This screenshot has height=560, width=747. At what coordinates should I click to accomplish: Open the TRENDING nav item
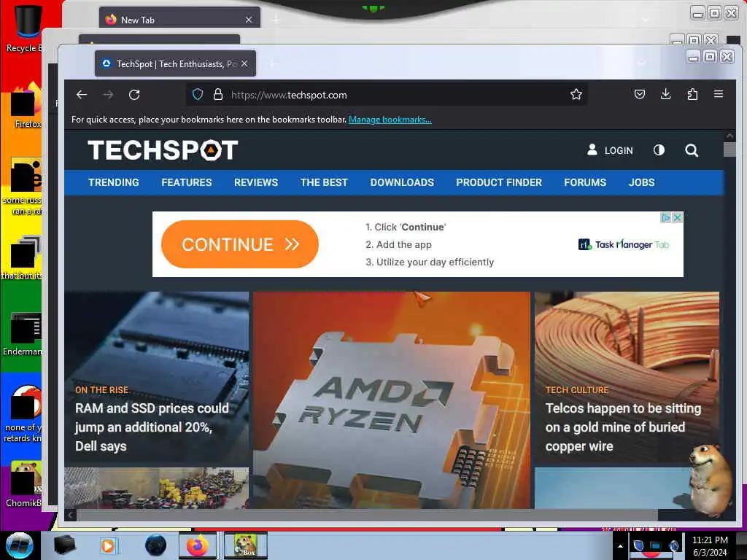113,182
